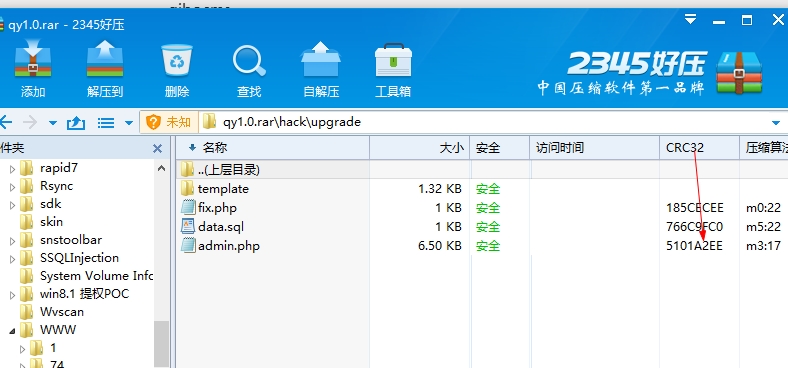
Task: Click the 未知 security shield badge
Action: [x=168, y=122]
